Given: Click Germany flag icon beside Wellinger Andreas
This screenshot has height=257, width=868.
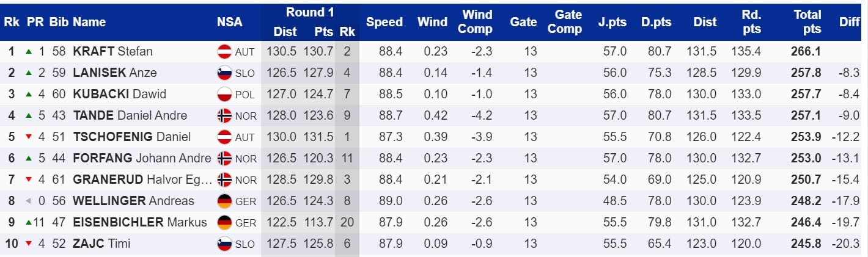Looking at the screenshot, I should pos(224,201).
